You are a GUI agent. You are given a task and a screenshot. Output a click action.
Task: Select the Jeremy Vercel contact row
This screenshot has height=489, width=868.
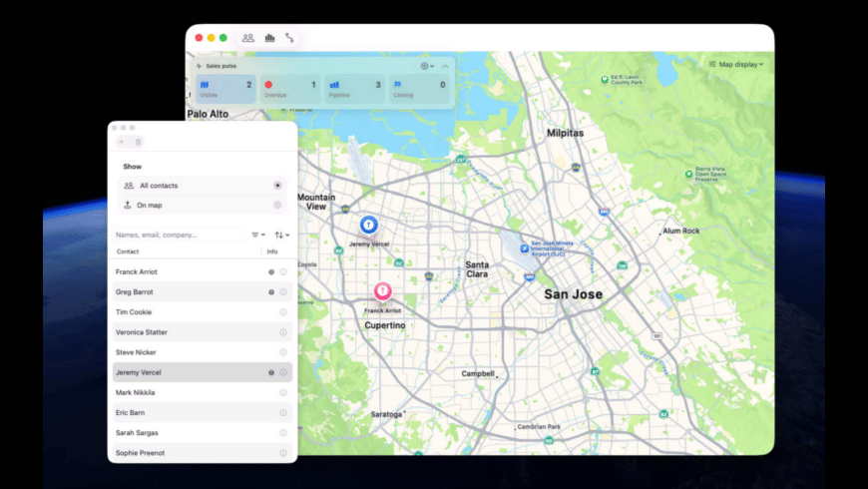203,372
